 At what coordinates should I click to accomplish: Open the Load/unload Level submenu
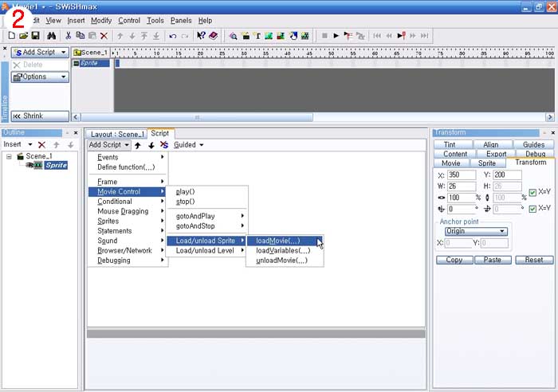click(207, 250)
